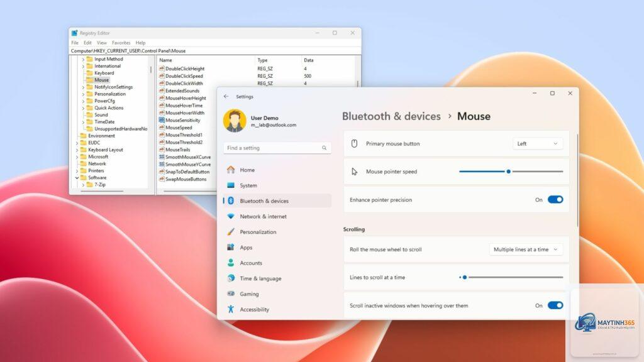Screen dimensions: 644x362
Task: Click the User Demo avatar picture
Action: [x=235, y=121]
